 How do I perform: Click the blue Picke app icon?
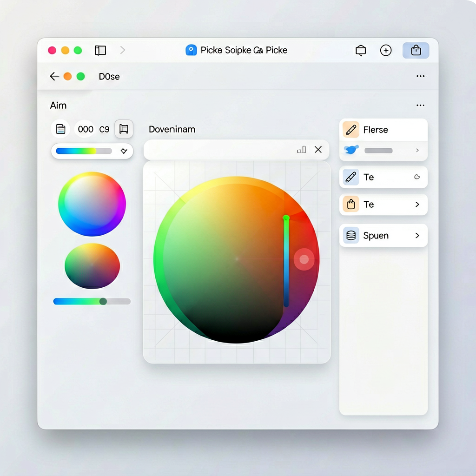(191, 50)
